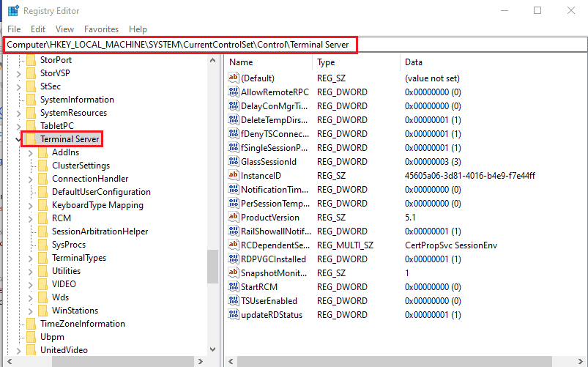Click tree pane scroll up arrow
Viewport: 588px width, 367px height.
[x=212, y=60]
